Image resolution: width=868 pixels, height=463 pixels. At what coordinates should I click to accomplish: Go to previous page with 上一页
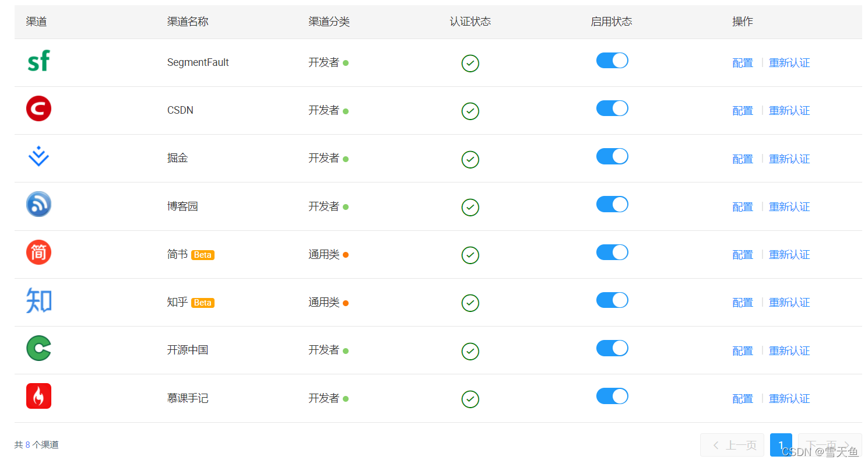(x=732, y=445)
